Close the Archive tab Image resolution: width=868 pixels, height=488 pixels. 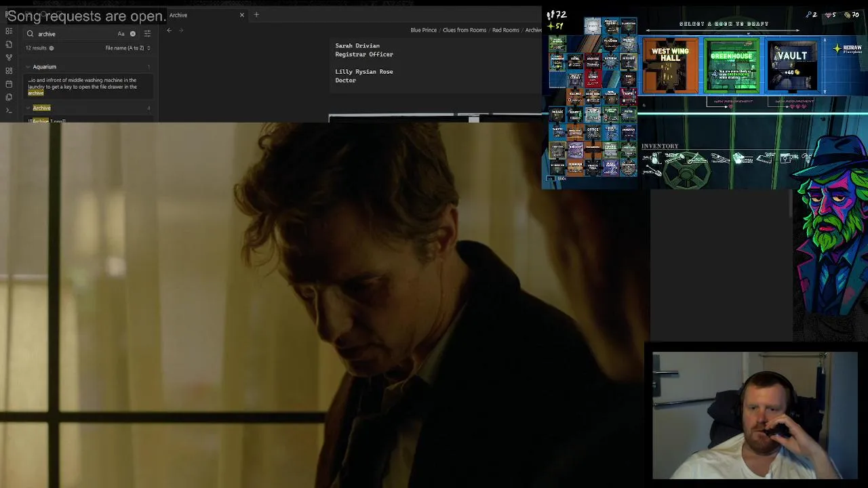click(241, 15)
